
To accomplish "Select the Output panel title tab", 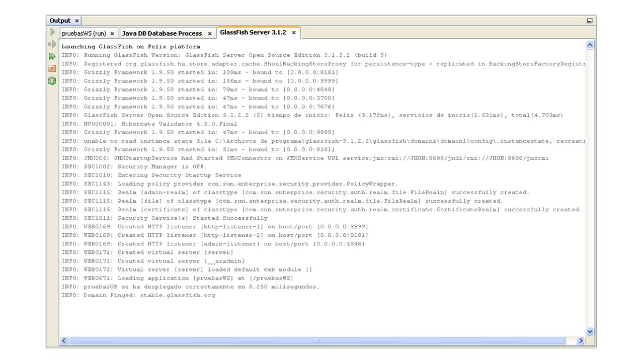I will (x=60, y=21).
